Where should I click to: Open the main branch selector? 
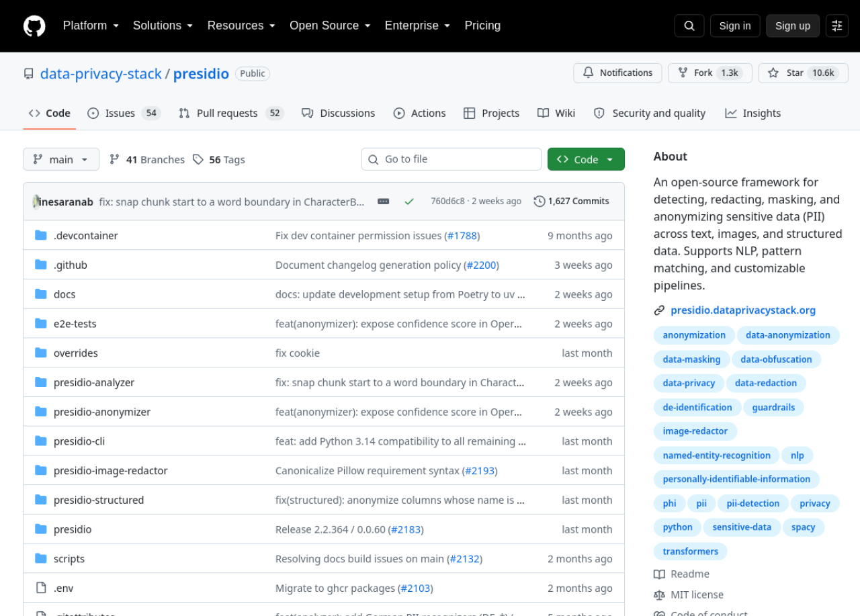(61, 159)
